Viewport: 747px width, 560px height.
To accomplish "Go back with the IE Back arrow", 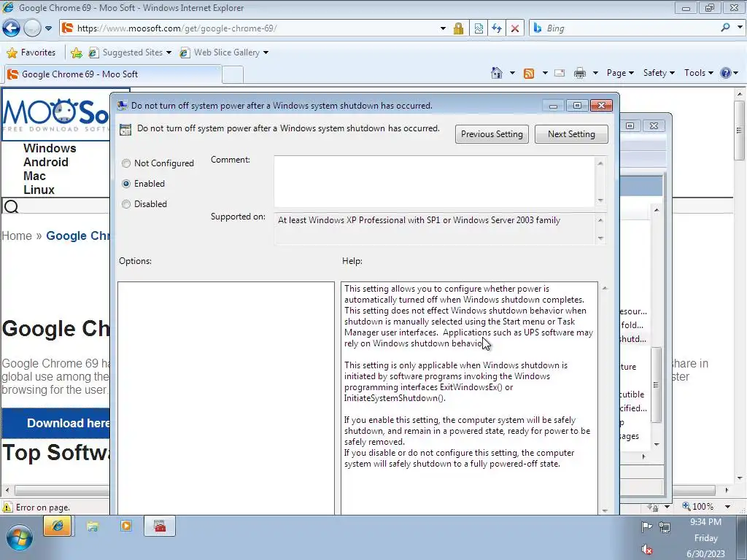I will (11, 28).
